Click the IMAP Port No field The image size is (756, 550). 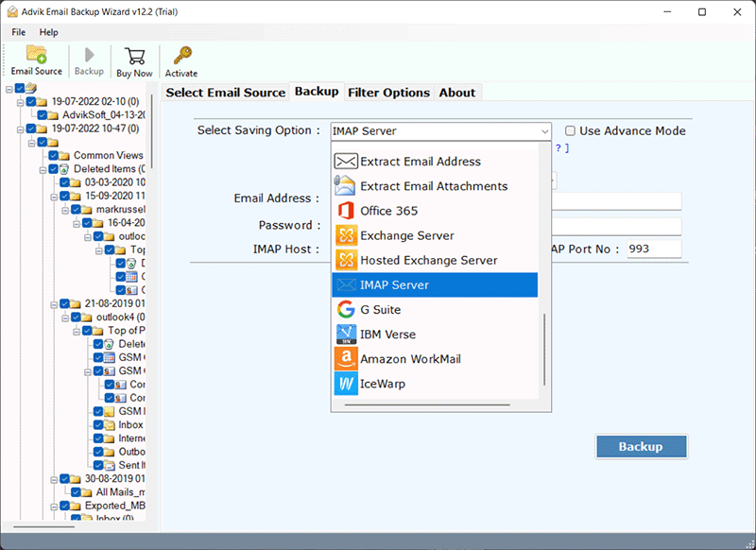pos(654,249)
